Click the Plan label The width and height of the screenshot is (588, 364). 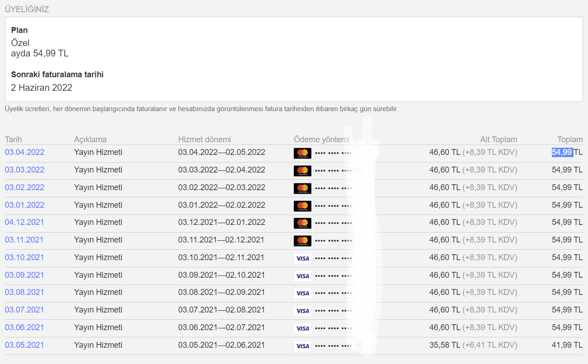pyautogui.click(x=19, y=30)
